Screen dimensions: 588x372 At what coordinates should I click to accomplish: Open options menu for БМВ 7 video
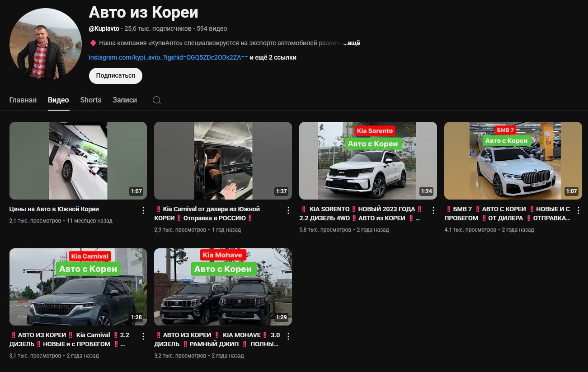tap(578, 210)
